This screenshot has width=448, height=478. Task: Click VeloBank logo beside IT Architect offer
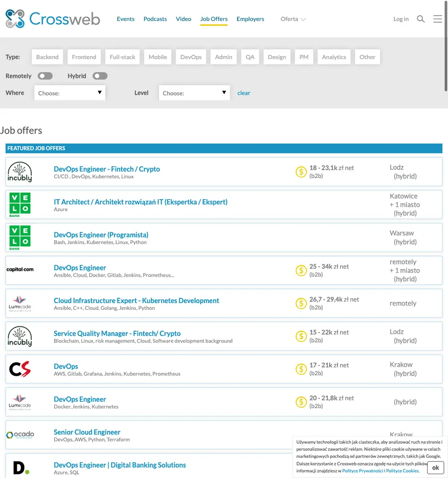(x=20, y=205)
